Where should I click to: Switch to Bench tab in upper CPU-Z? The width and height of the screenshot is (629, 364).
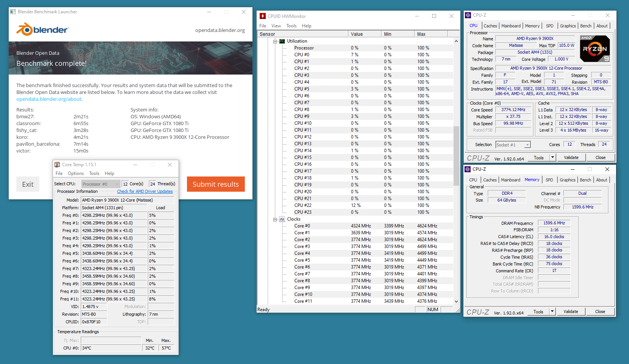(586, 26)
